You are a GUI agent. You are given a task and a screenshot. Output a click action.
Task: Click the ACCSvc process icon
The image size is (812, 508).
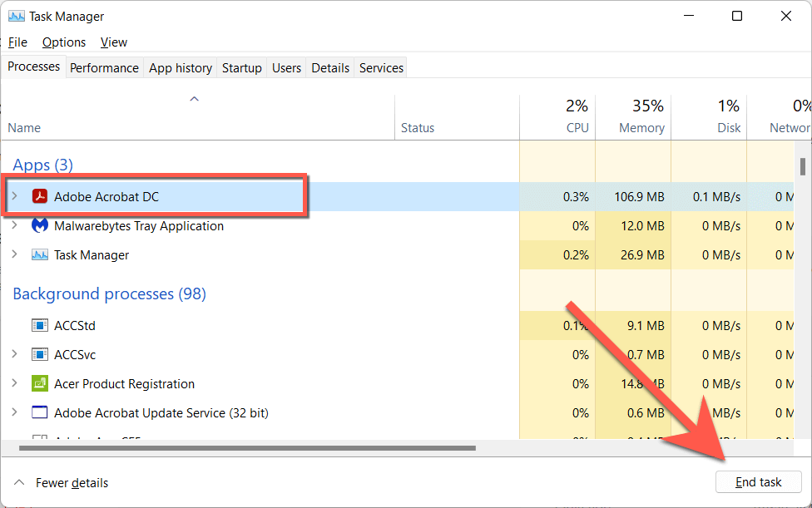(40, 354)
